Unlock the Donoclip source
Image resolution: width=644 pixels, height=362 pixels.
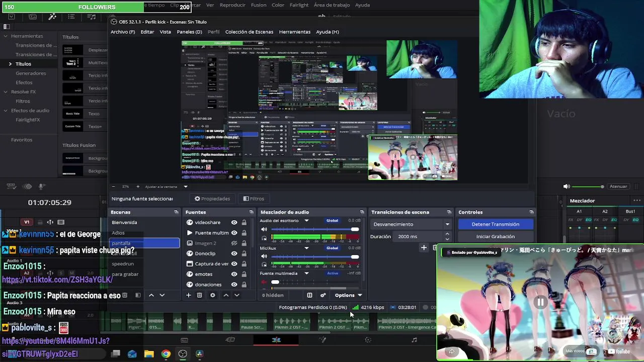coord(244,253)
